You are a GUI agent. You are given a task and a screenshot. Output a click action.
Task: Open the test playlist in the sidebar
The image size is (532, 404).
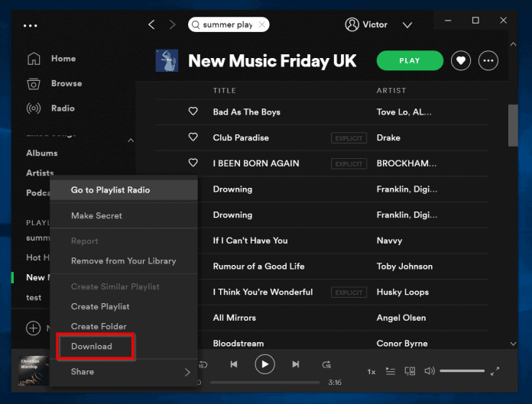[34, 298]
